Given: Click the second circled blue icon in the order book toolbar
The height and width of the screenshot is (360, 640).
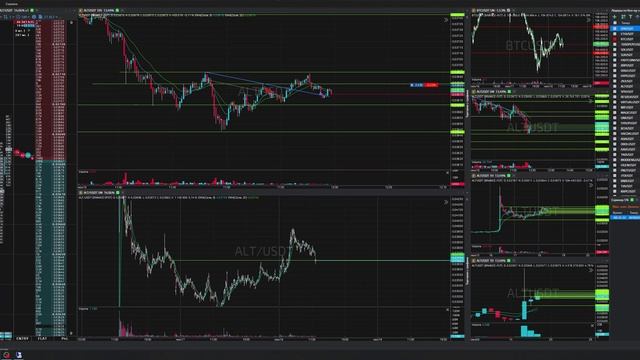Looking at the screenshot, I should (x=40, y=17).
